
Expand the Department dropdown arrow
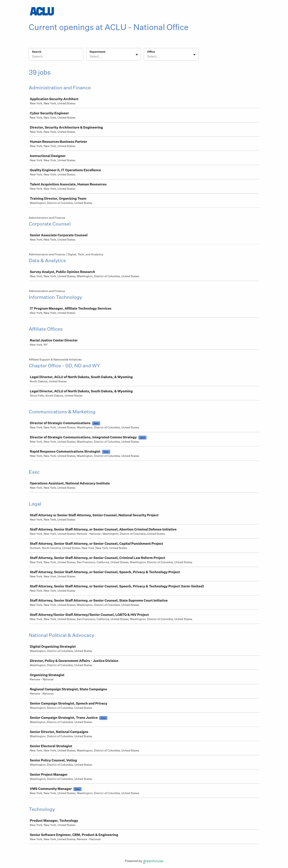(137, 55)
